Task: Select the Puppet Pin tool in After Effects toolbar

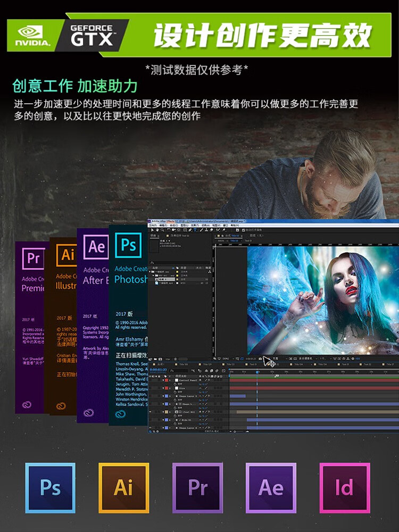Action: [x=223, y=230]
